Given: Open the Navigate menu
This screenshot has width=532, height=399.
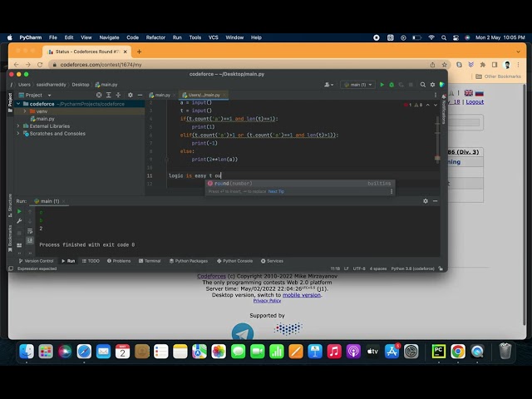Looking at the screenshot, I should tap(109, 37).
